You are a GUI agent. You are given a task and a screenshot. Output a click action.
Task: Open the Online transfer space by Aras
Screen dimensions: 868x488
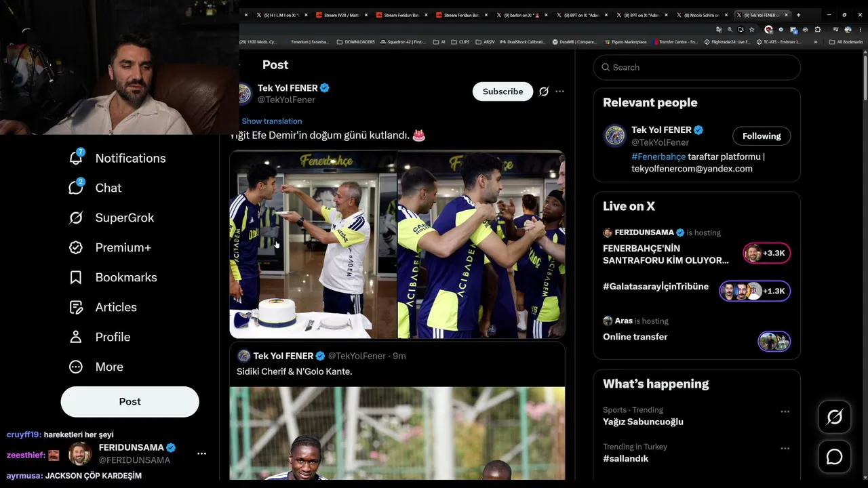(x=635, y=337)
